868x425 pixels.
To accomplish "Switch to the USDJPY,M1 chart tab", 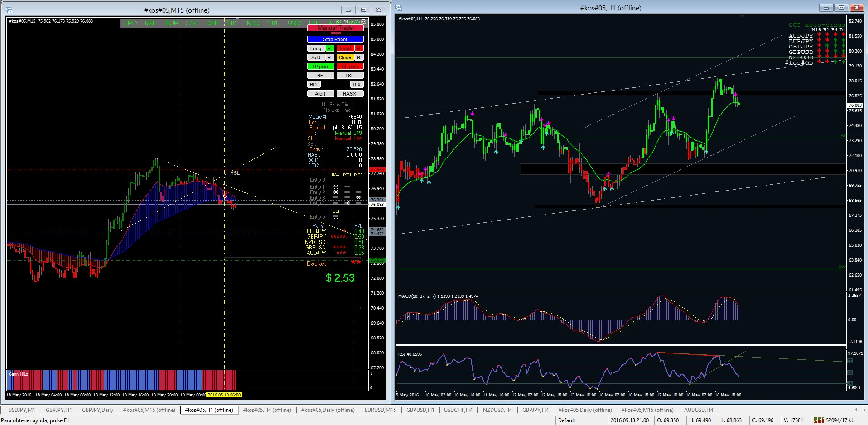I will [x=21, y=410].
